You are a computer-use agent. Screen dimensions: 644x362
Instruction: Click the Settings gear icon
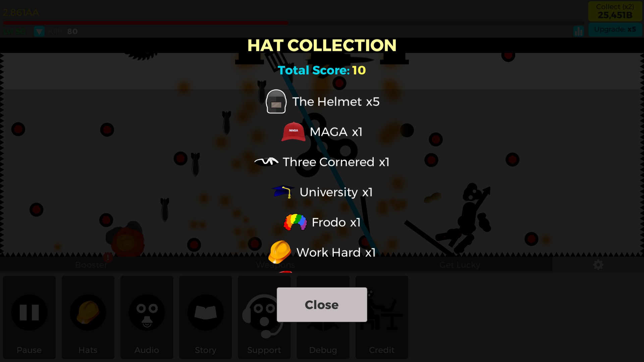(x=598, y=265)
